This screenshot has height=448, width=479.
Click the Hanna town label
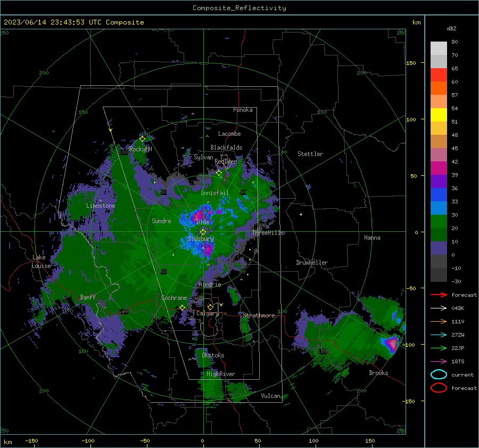coord(372,238)
